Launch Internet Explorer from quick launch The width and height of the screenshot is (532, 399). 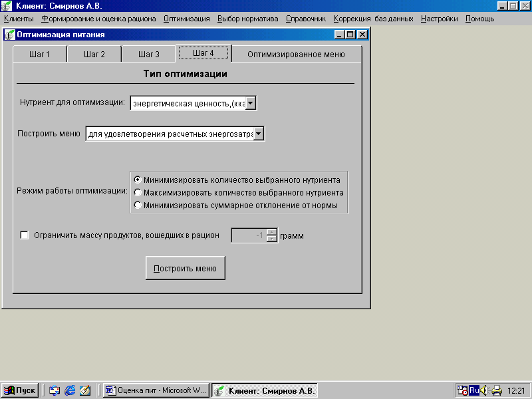pyautogui.click(x=70, y=390)
